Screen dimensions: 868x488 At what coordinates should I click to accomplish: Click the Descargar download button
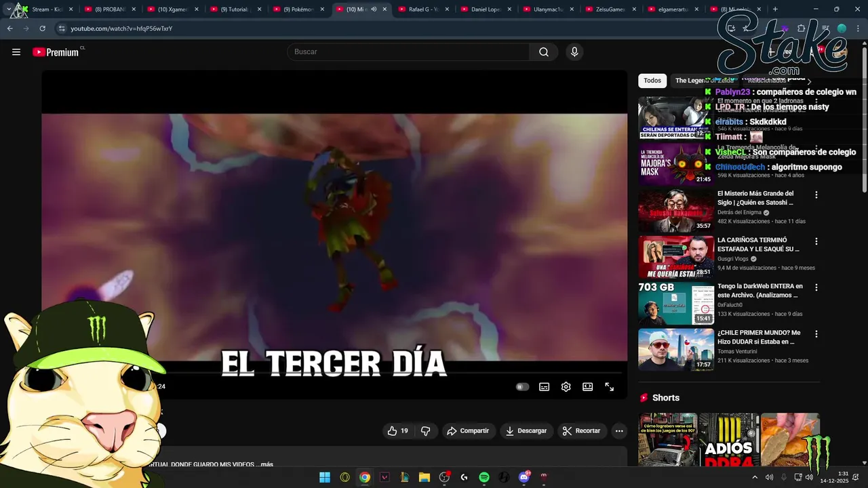[x=526, y=431]
